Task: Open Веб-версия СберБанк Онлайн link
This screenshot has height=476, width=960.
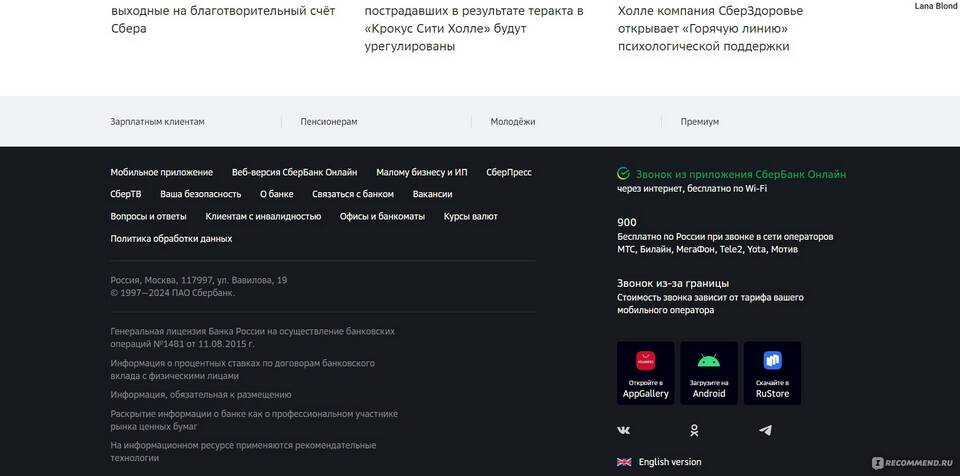Action: (x=294, y=172)
